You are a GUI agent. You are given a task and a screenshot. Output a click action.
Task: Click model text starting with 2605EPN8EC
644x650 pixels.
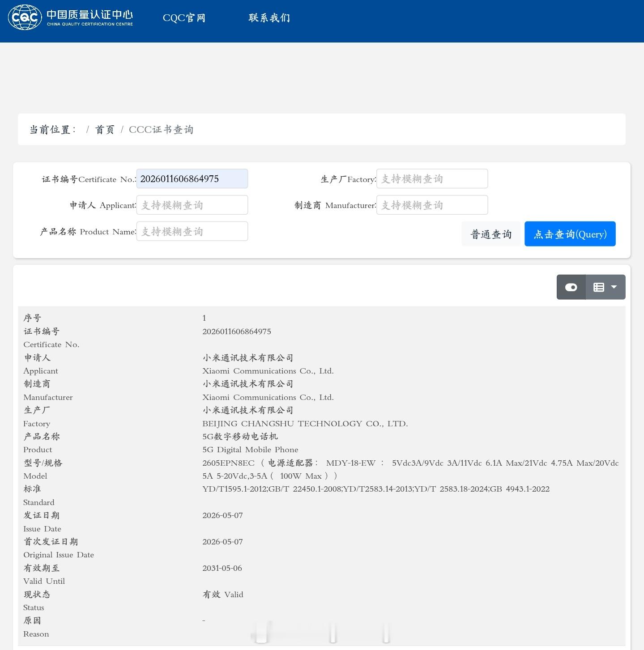point(410,469)
